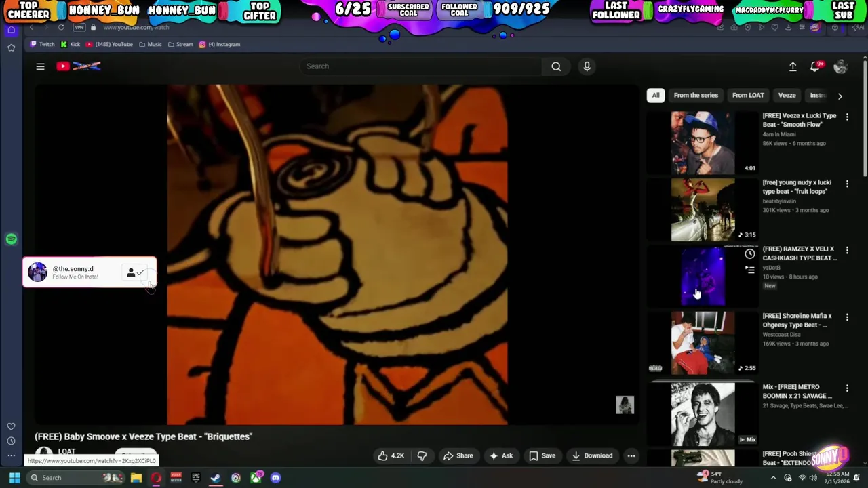Viewport: 868px width, 488px height.
Task: Like the video with 4.2K likes
Action: pyautogui.click(x=391, y=455)
